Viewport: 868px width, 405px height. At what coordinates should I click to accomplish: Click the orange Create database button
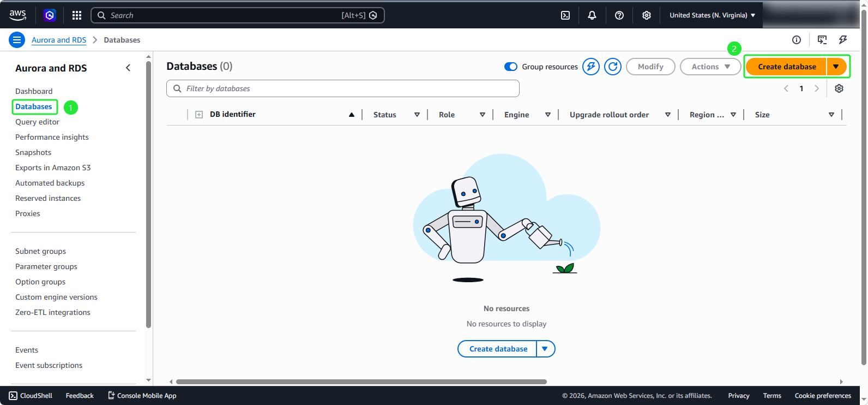[x=786, y=67]
